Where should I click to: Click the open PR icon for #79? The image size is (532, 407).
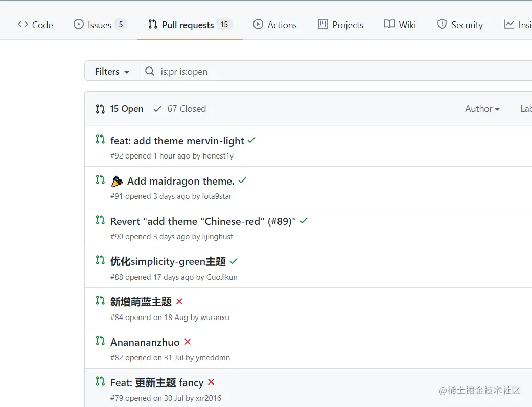[100, 381]
